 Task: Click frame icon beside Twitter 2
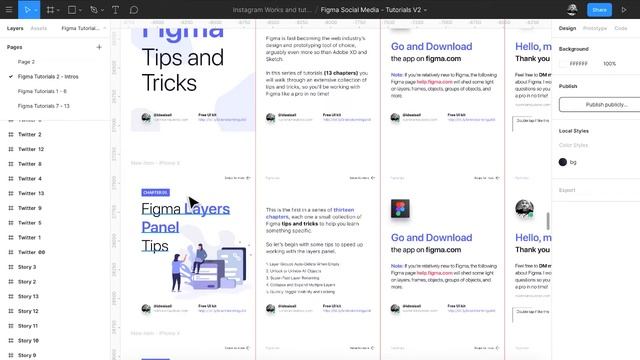[11, 134]
